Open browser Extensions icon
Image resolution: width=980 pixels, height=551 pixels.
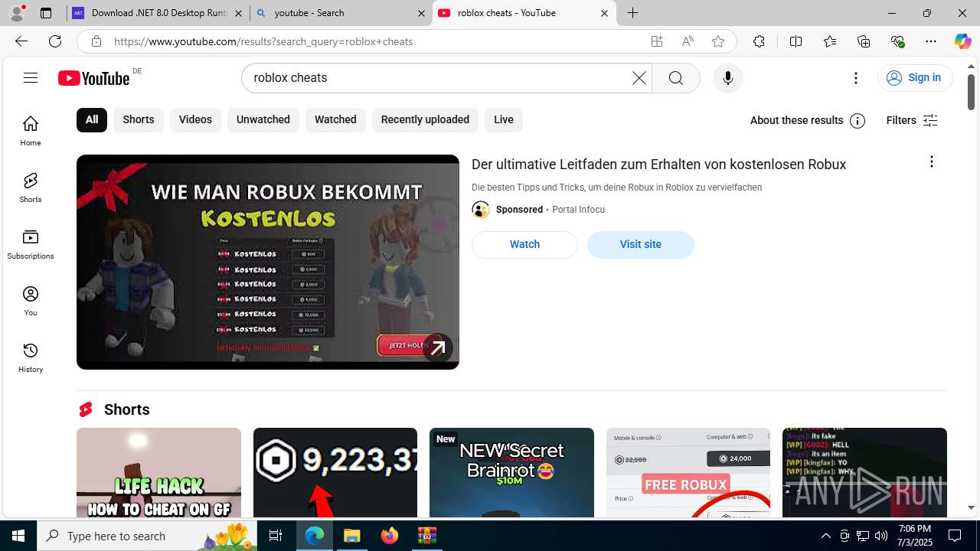(759, 41)
